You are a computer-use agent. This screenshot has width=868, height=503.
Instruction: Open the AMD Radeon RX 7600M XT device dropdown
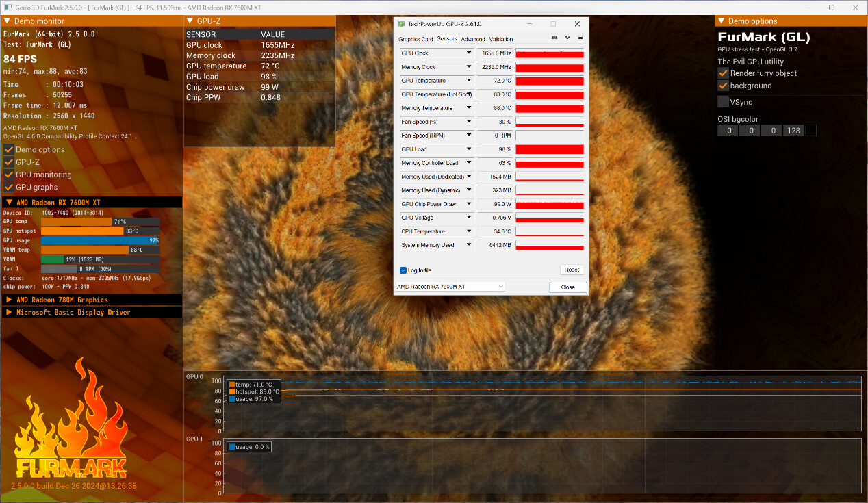coord(450,287)
